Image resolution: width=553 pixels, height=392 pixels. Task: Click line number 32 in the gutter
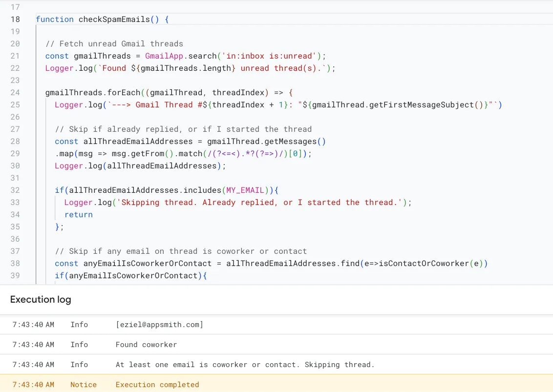coord(15,190)
